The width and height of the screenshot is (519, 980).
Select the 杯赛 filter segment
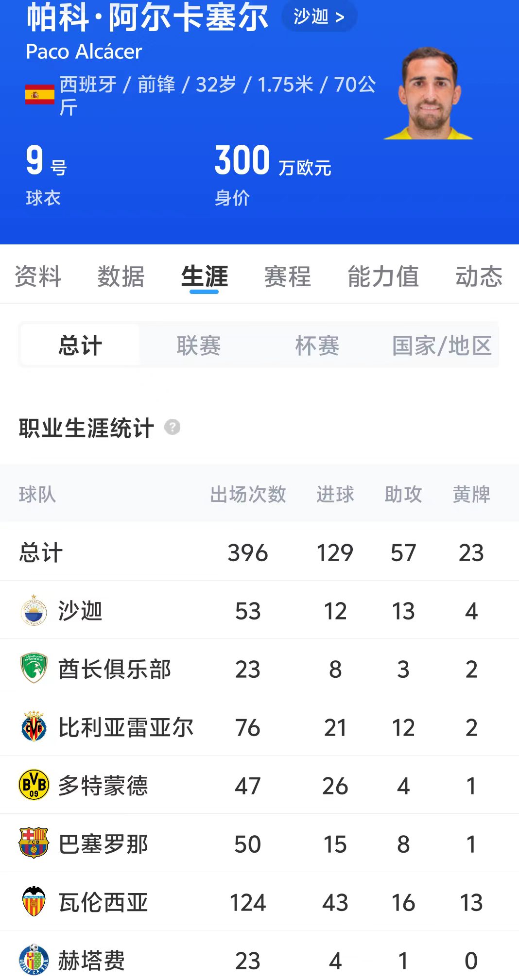point(317,345)
